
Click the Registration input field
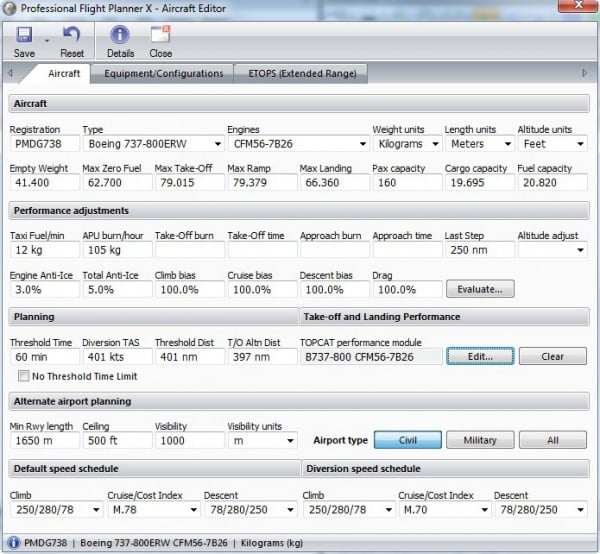[41, 144]
